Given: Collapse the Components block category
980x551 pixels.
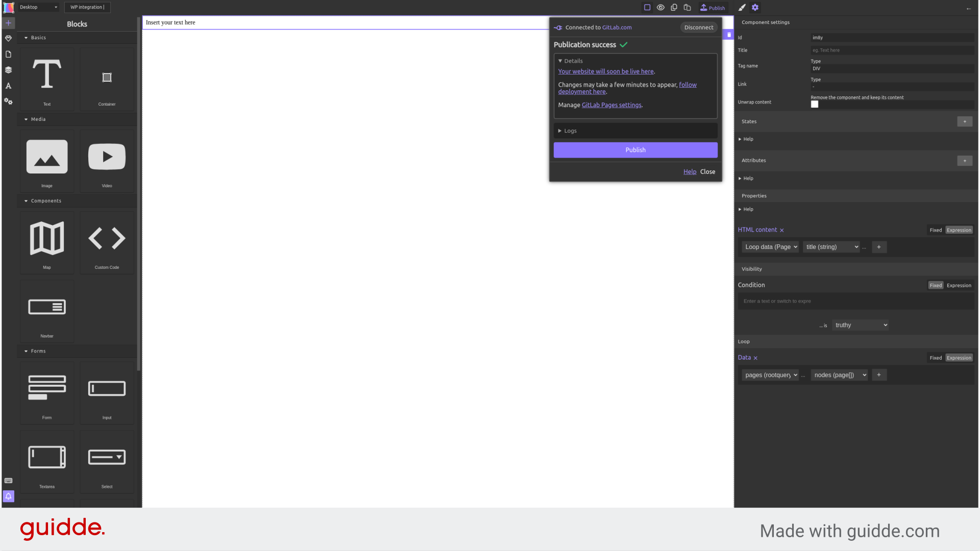Looking at the screenshot, I should coord(77,201).
